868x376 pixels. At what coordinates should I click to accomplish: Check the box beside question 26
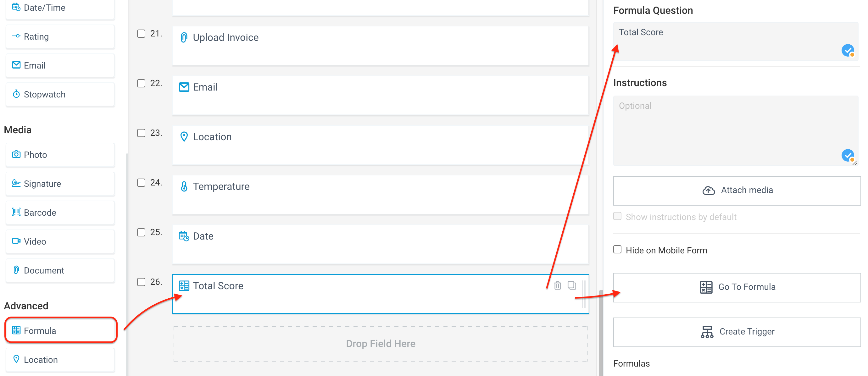pos(141,282)
